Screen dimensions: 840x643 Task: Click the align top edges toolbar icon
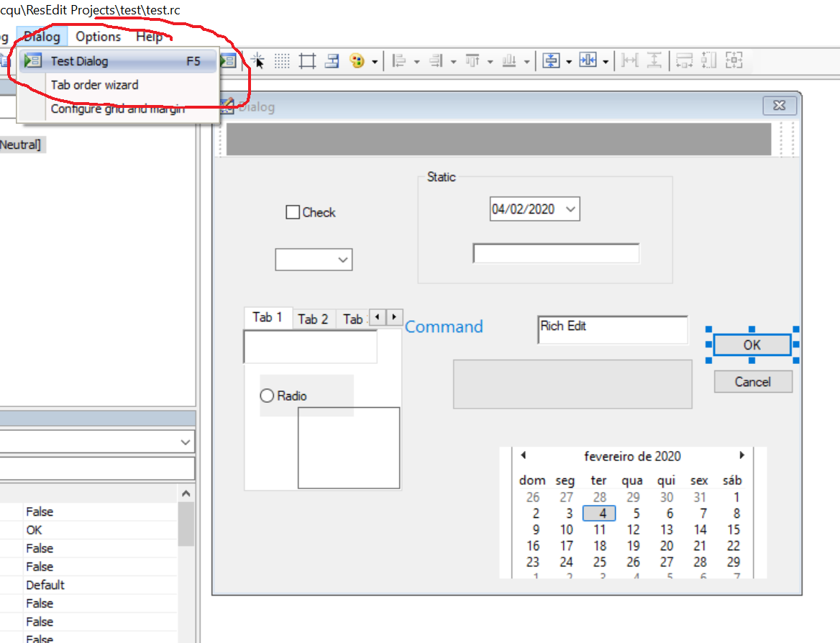pos(472,61)
